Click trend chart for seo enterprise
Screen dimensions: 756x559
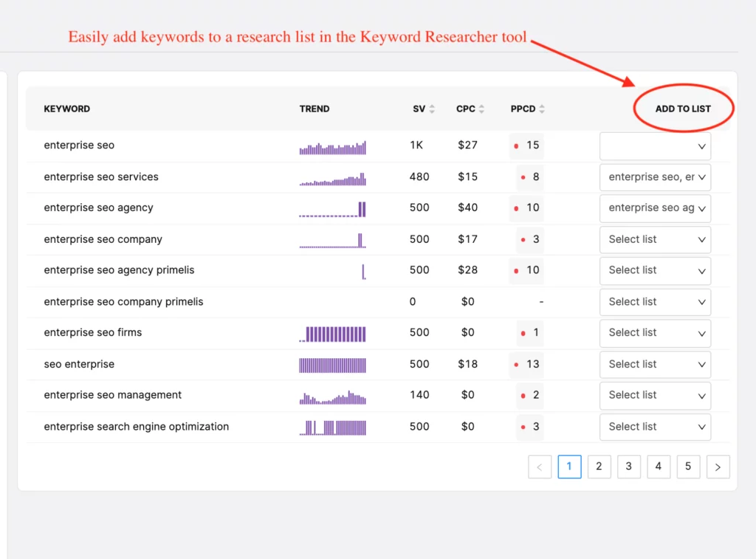click(332, 365)
